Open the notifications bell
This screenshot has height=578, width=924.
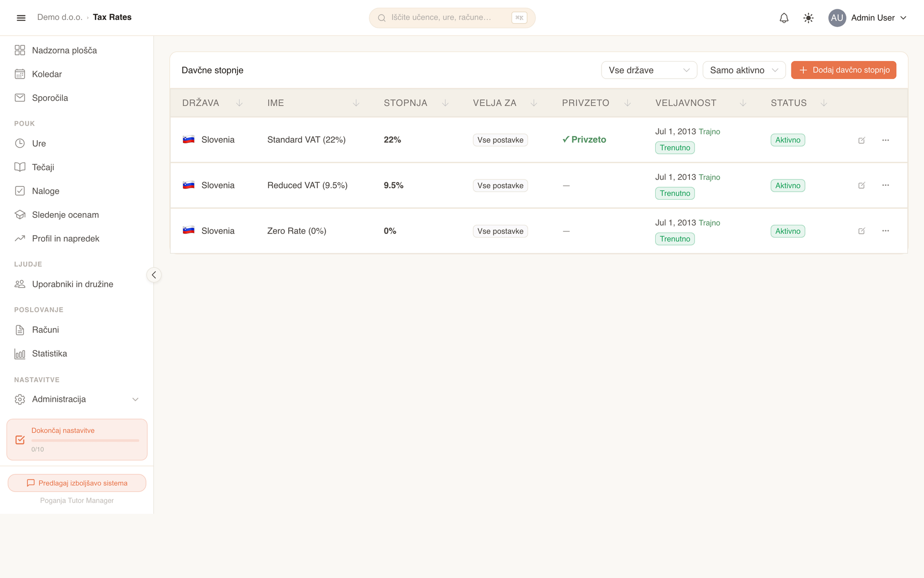(x=784, y=18)
